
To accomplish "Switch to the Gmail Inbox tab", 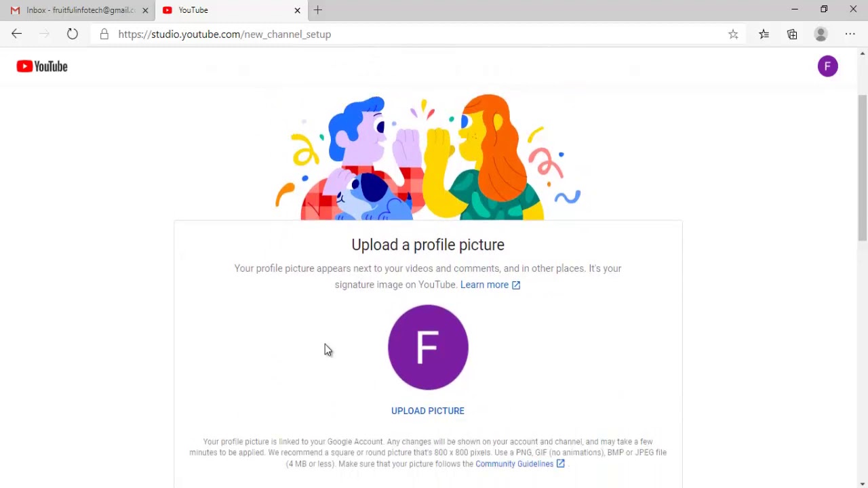I will point(73,10).
